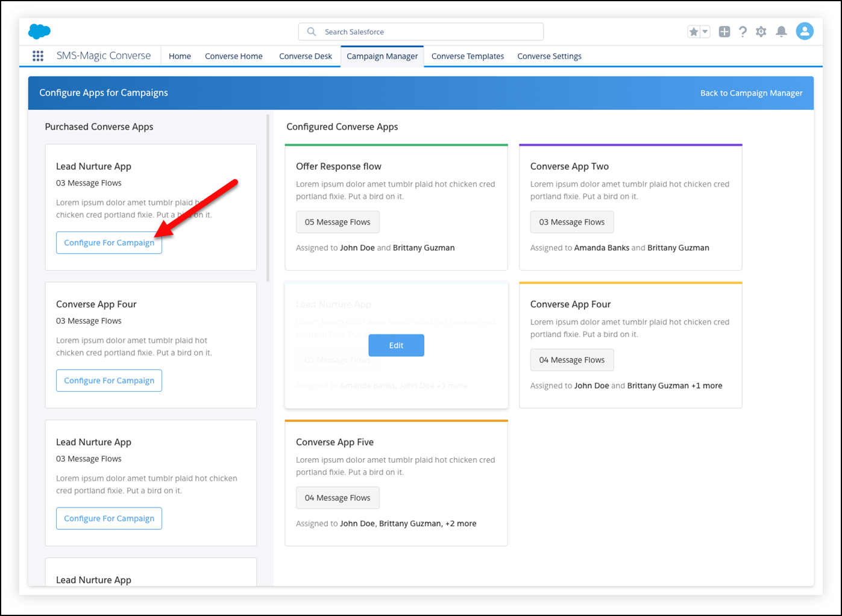This screenshot has height=616, width=842.
Task: Open the global actions plus icon
Action: click(724, 32)
